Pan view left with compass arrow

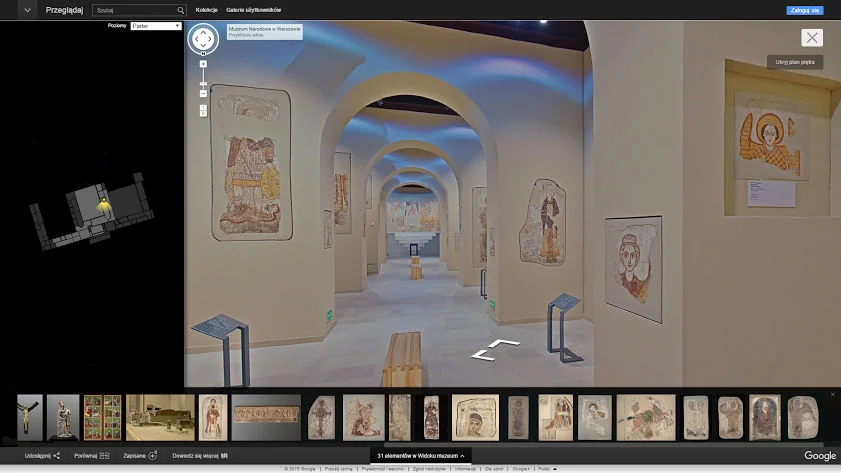click(196, 39)
